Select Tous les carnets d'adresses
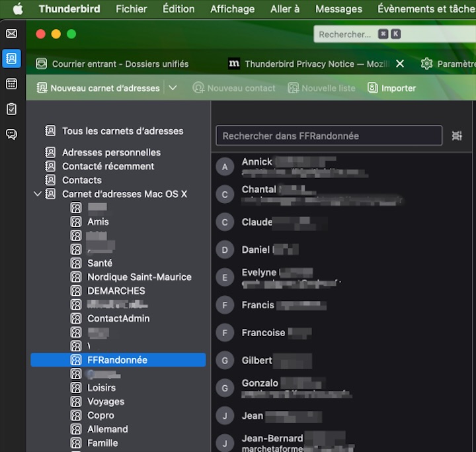Screen dimensions: 476x452 122,131
